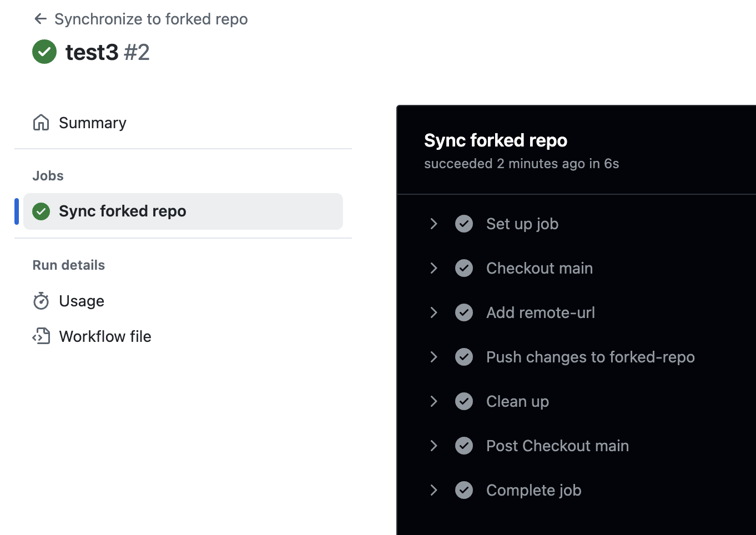756x535 pixels.
Task: Click the Usage stopwatch icon
Action: (41, 301)
